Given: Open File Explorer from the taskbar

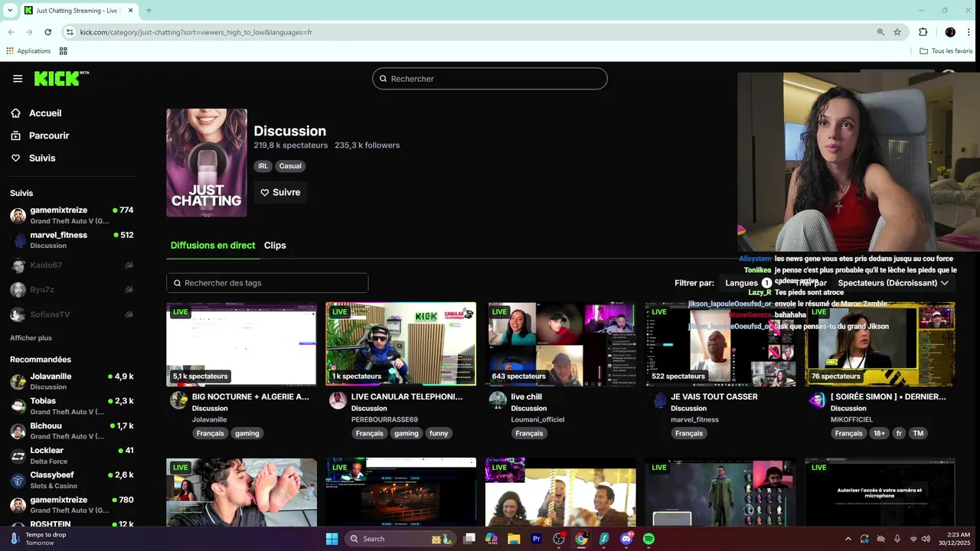Looking at the screenshot, I should pyautogui.click(x=514, y=539).
